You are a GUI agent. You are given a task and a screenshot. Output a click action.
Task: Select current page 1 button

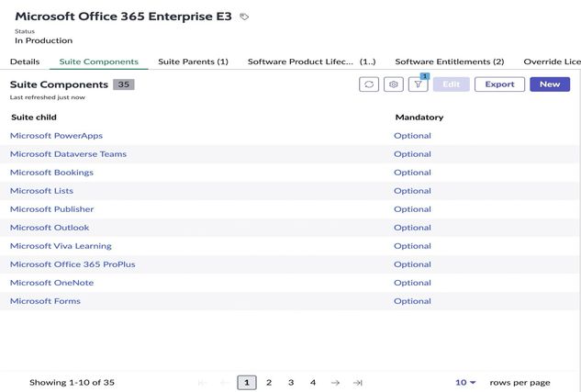(247, 383)
